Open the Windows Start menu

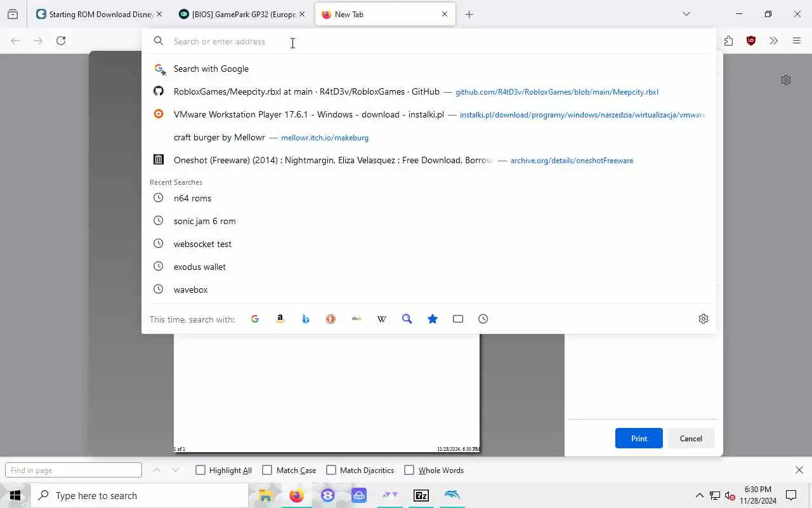coord(15,495)
